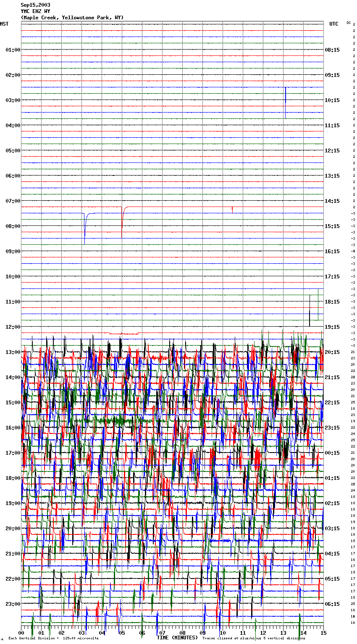Select the 12:00 MST time label
357x644 pixels.
(x=13, y=327)
